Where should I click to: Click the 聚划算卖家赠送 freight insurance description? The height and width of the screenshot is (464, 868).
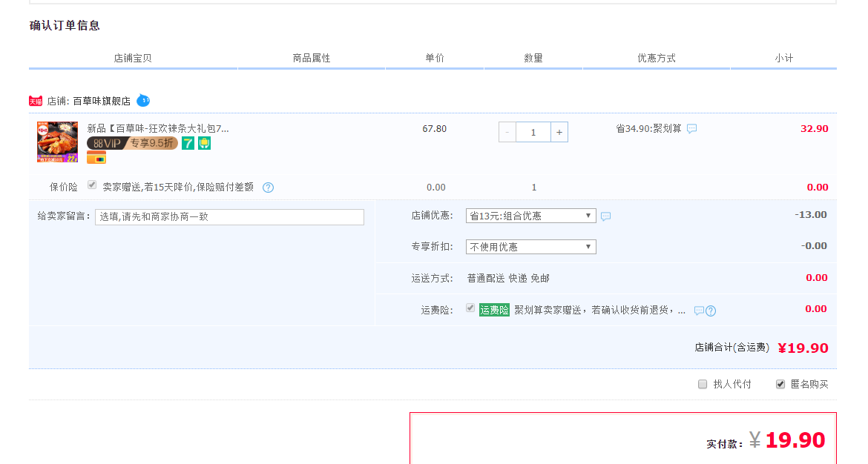[599, 311]
